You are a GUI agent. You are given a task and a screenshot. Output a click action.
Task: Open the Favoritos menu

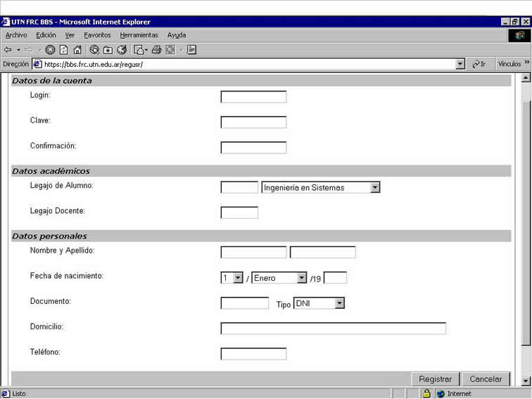tap(97, 35)
